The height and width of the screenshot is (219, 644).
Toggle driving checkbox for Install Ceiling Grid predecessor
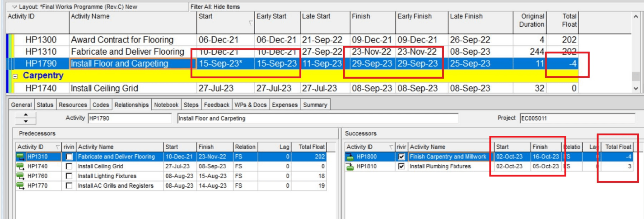point(69,166)
